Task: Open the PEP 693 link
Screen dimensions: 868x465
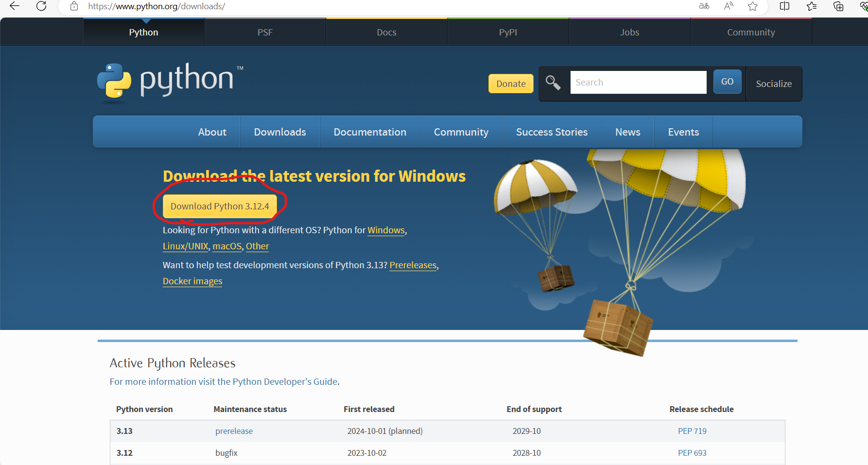Action: [692, 453]
